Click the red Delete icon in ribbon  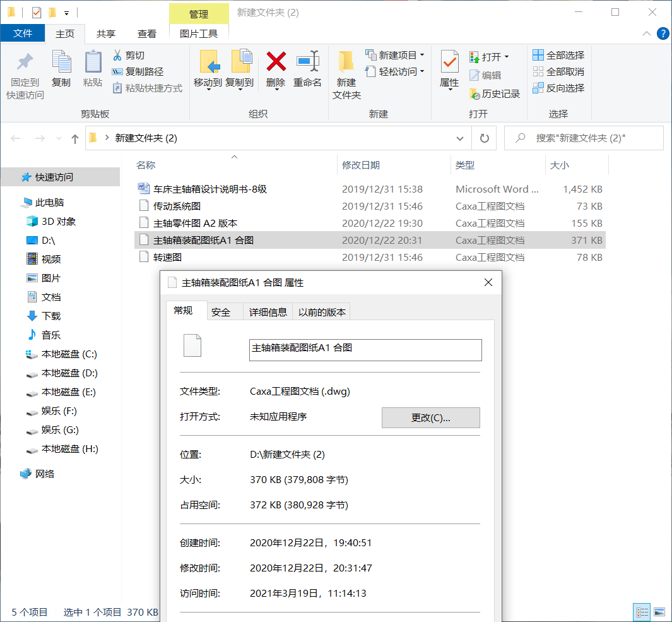click(x=276, y=63)
